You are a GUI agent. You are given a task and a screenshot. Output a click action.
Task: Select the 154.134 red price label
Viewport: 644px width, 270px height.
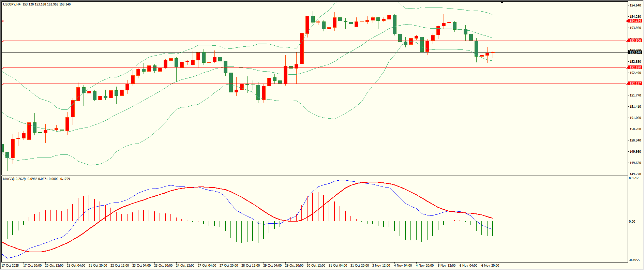635,21
